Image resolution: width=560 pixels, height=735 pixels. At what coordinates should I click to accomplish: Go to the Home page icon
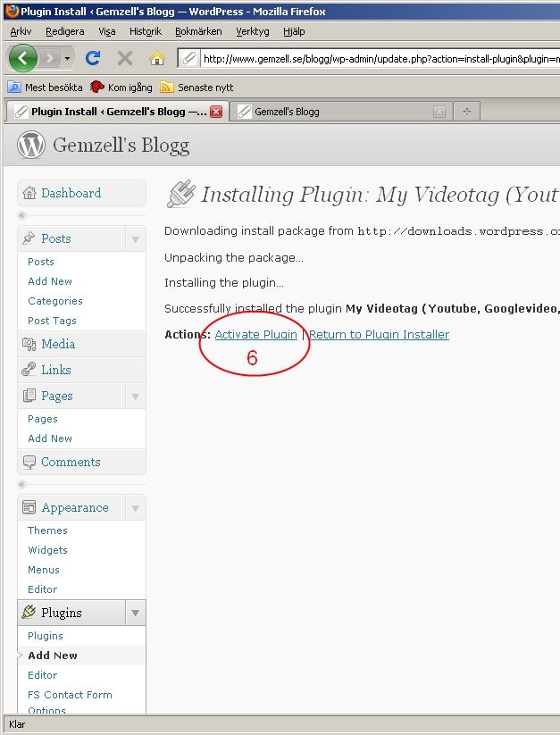(157, 58)
